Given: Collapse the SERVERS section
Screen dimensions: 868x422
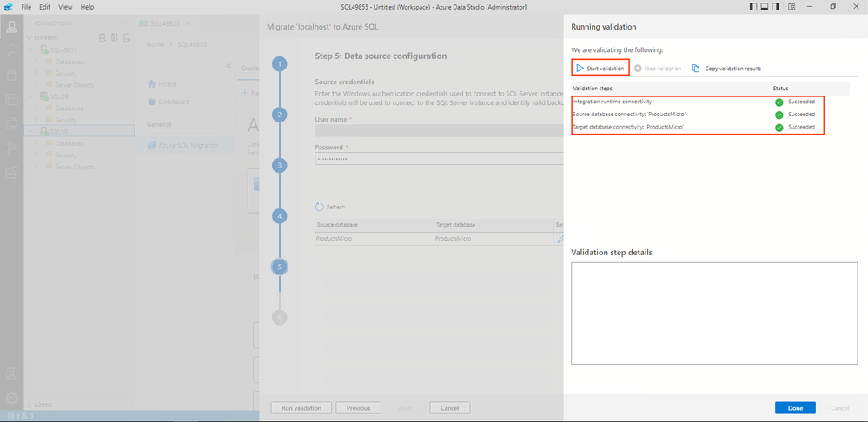Looking at the screenshot, I should [x=30, y=37].
